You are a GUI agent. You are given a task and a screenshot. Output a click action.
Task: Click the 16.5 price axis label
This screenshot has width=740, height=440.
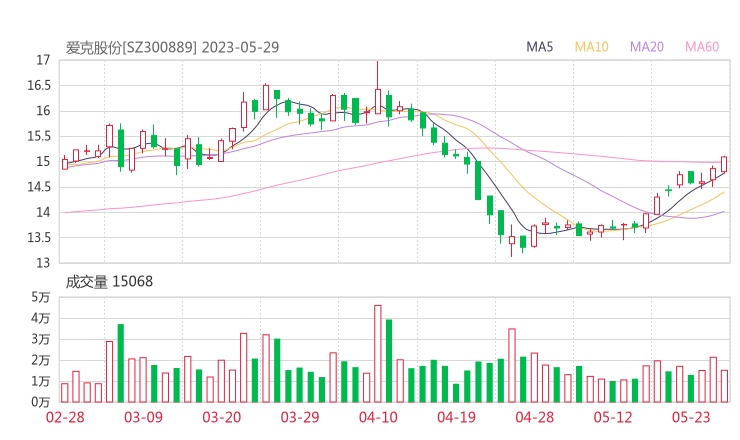39,85
